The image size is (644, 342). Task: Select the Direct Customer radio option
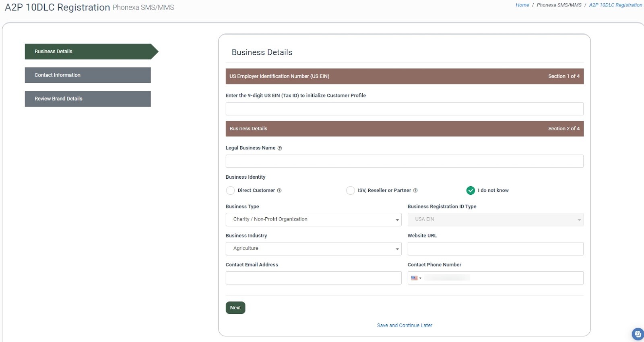[x=230, y=190]
